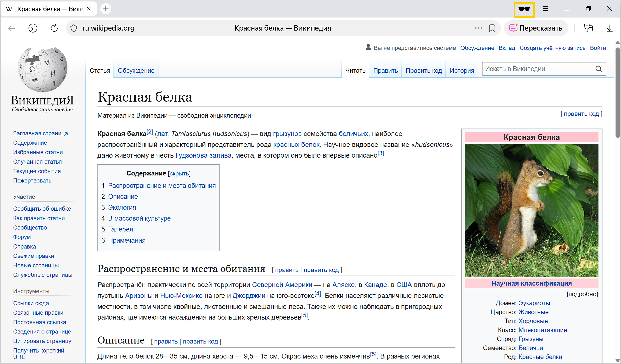Open the История tab
Image resolution: width=621 pixels, height=364 pixels.
coord(462,71)
